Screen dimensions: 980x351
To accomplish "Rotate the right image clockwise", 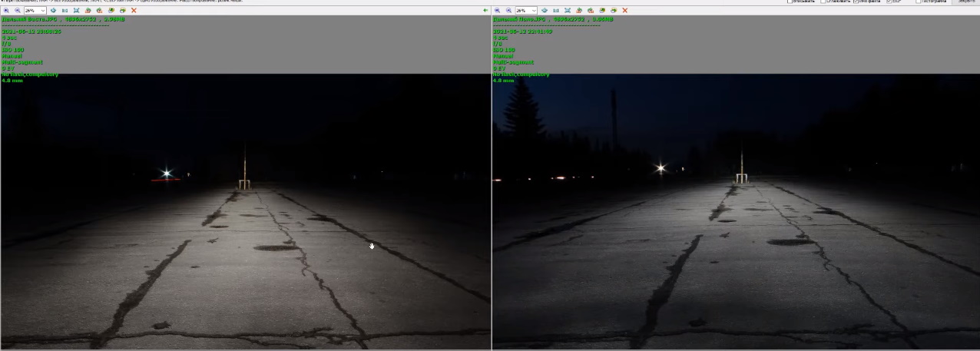I will (x=590, y=10).
